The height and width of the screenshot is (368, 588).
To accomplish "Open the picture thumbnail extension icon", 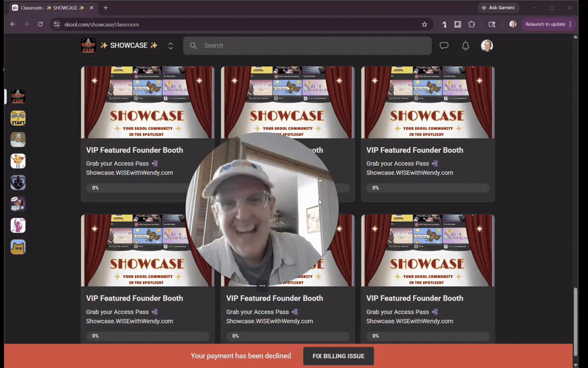I will click(458, 24).
